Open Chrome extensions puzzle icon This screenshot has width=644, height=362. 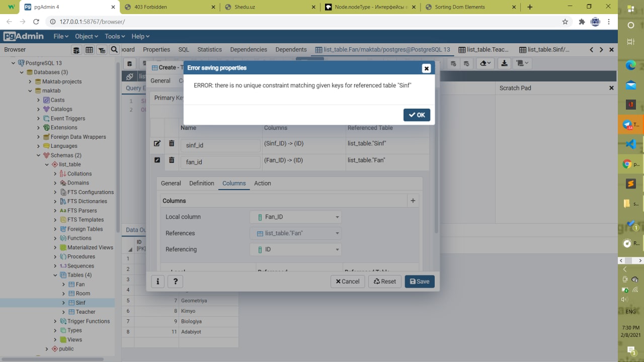[x=582, y=22]
